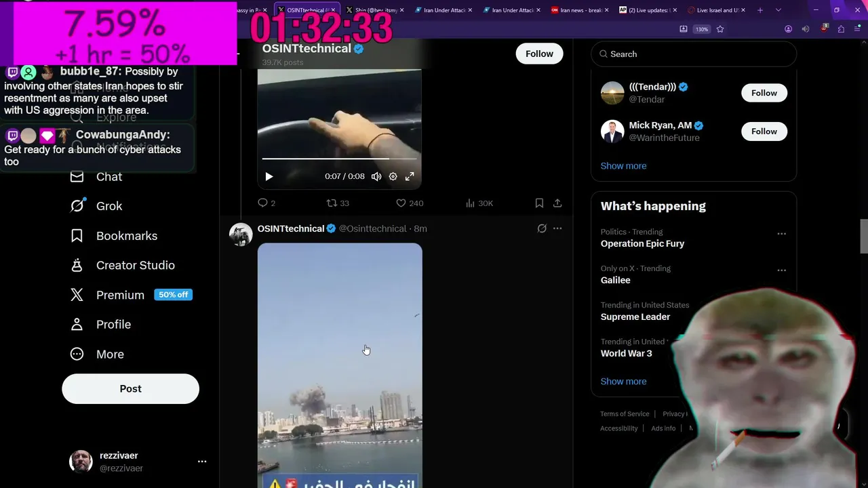Open rezzivaer account avatar
Image resolution: width=868 pixels, height=488 pixels.
81,462
